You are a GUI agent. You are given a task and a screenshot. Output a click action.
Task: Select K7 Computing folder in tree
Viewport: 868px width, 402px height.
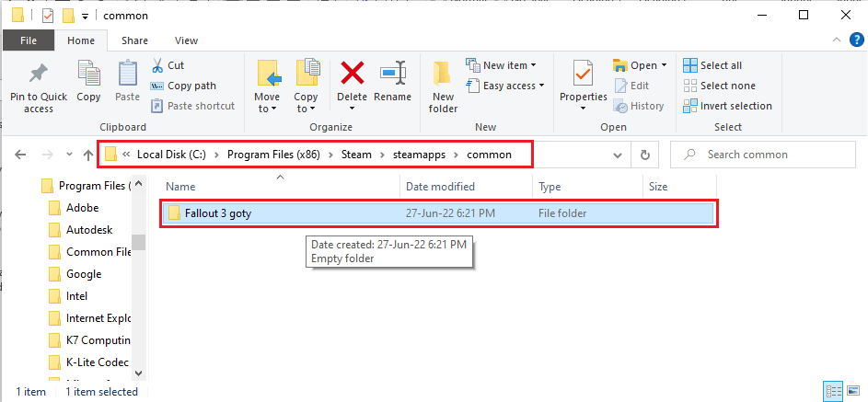(x=89, y=340)
